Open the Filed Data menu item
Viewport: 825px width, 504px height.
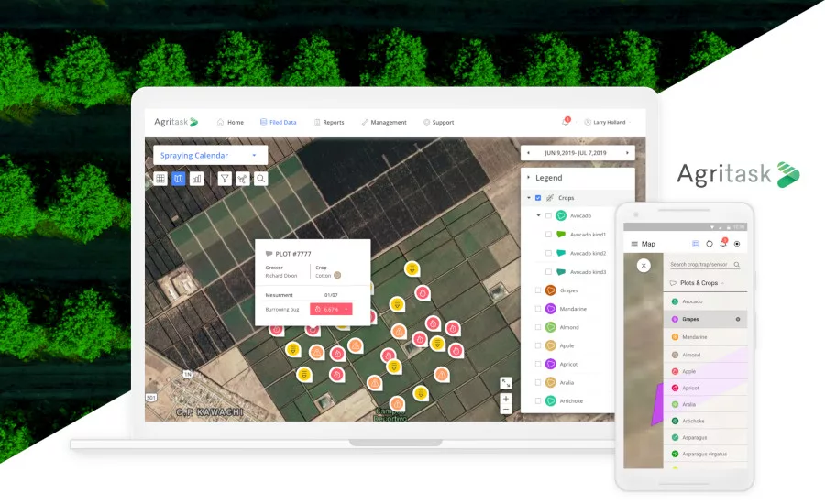(x=279, y=122)
